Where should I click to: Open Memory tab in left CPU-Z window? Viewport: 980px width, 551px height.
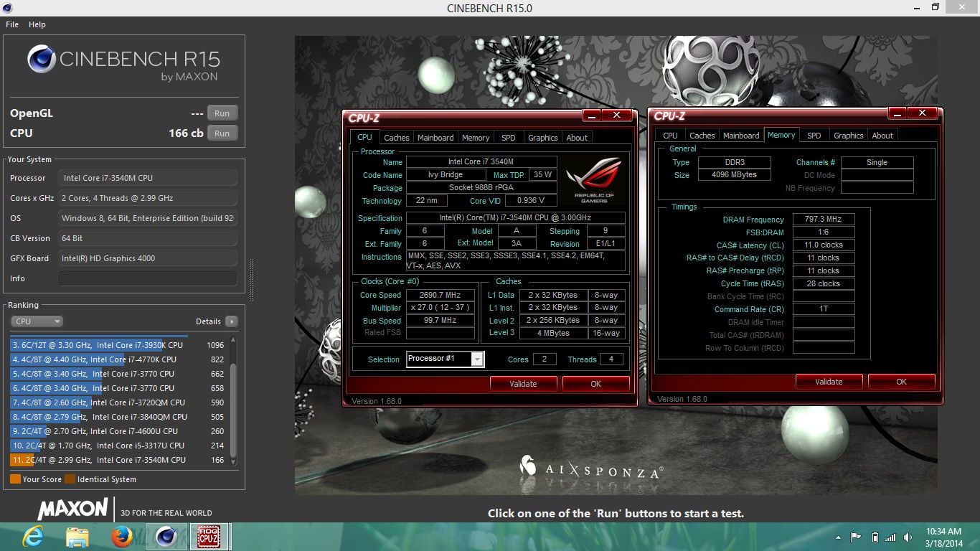pyautogui.click(x=476, y=138)
